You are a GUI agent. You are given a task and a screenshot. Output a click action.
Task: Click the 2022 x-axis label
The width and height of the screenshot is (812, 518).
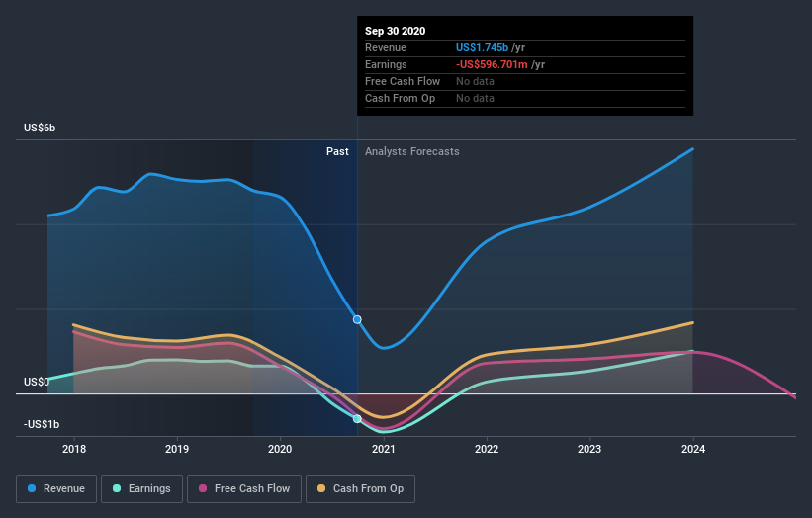[487, 449]
